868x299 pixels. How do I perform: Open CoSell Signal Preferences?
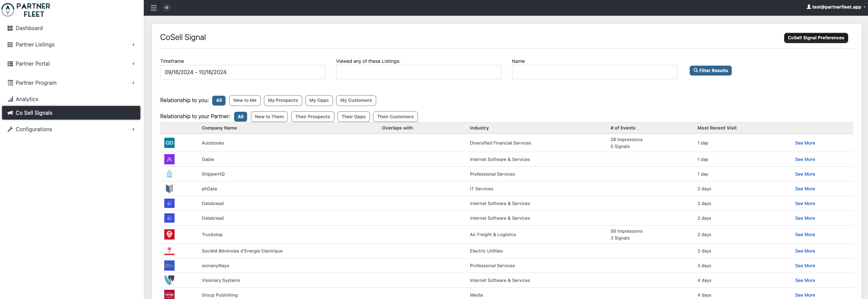pyautogui.click(x=816, y=38)
